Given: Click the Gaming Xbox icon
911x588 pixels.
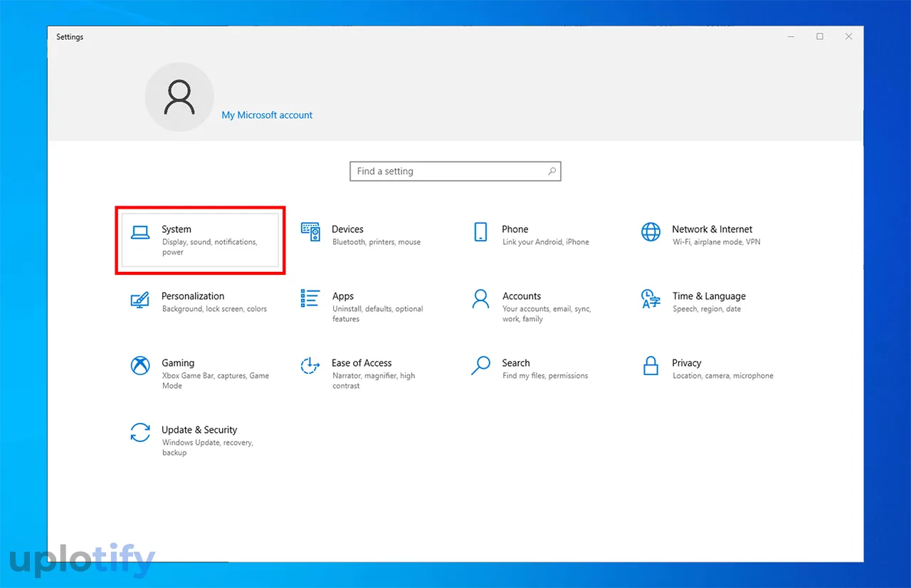Looking at the screenshot, I should point(140,366).
